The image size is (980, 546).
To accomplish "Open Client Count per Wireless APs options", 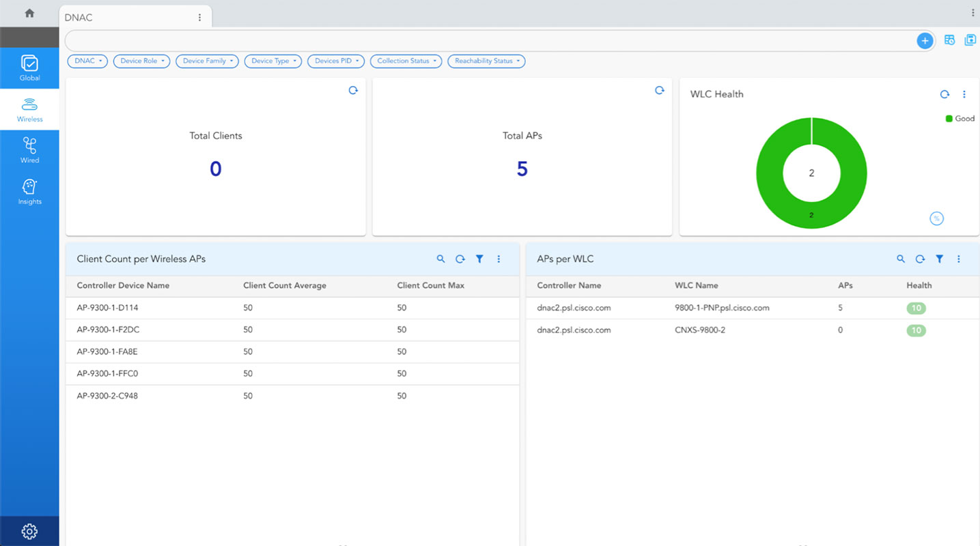I will click(499, 259).
